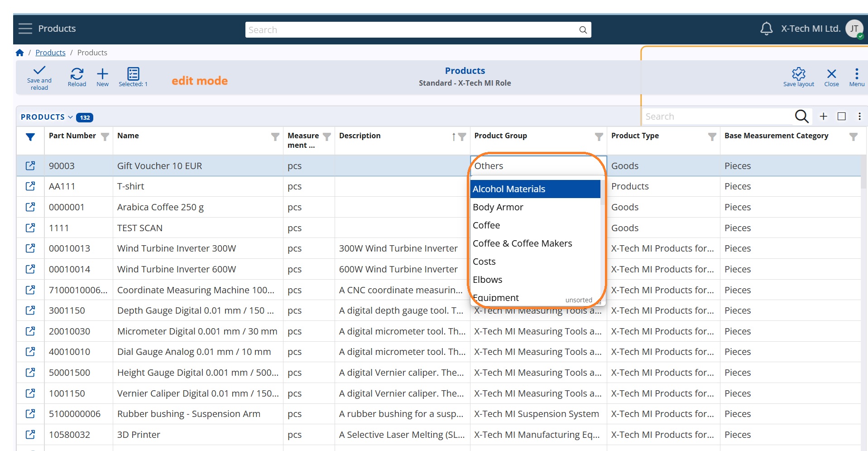Filter the Name column
The image size is (868, 451).
pyautogui.click(x=275, y=137)
